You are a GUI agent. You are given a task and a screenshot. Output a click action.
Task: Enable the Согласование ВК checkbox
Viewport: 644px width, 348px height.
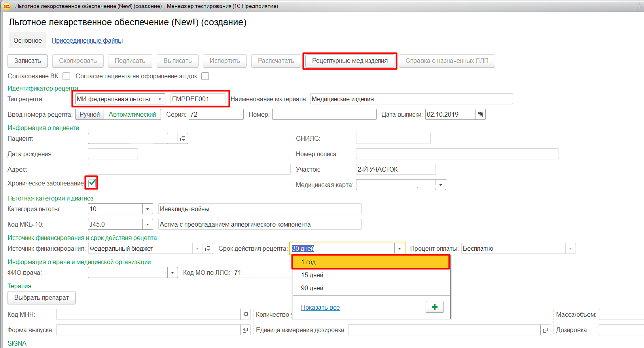pos(66,76)
